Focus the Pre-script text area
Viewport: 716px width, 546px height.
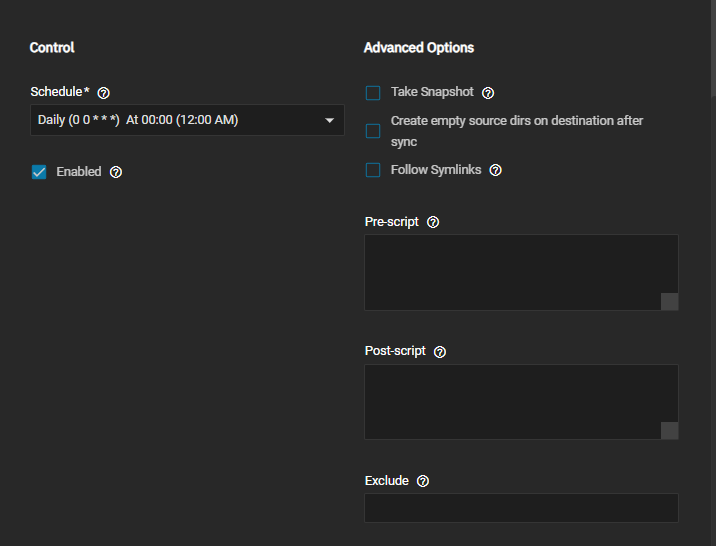click(510, 270)
